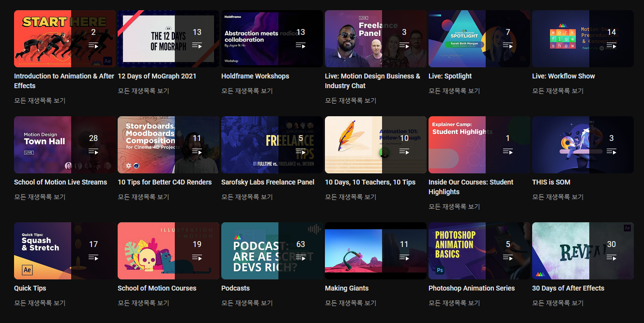
Task: Click playlist icon on Freelance Panel thumbnail
Action: [x=404, y=46]
